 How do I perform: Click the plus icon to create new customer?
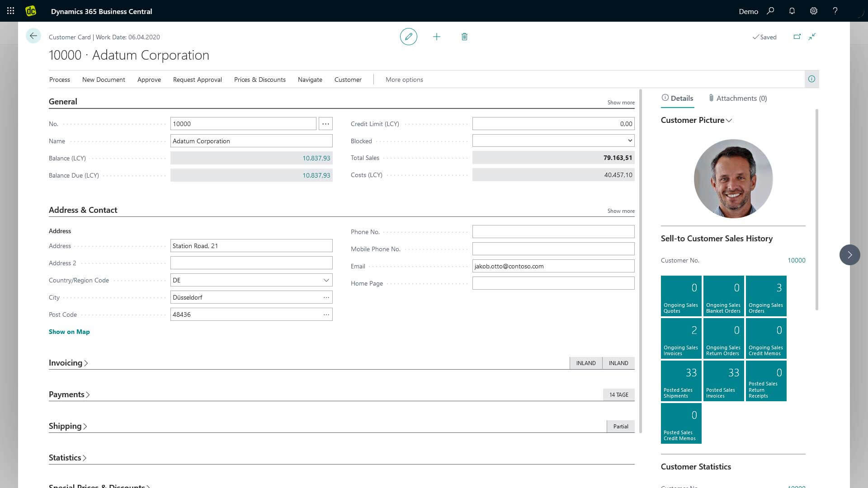[436, 37]
